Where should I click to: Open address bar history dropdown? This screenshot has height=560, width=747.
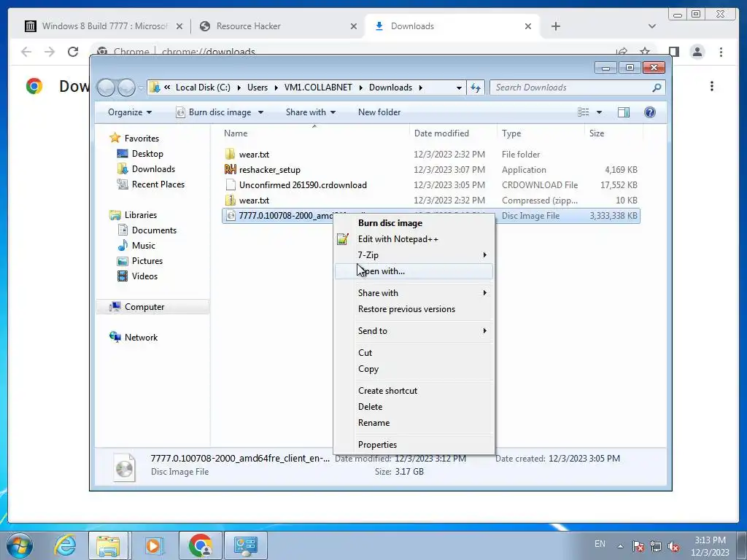(459, 87)
